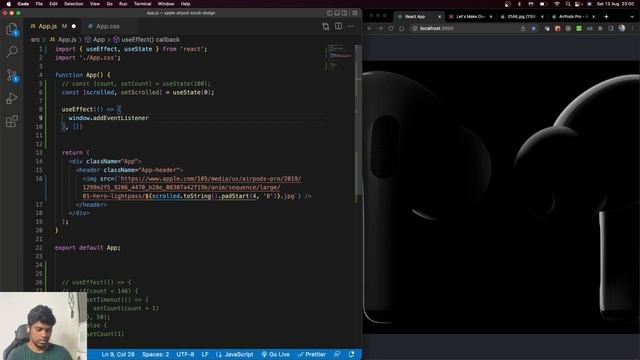
Task: Reload the localhost page
Action: coord(391,29)
